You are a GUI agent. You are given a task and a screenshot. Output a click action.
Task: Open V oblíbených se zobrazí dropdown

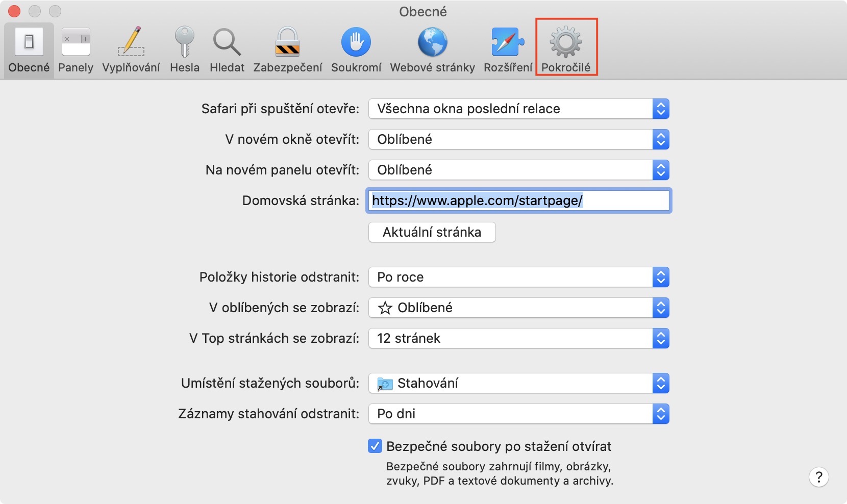coord(519,308)
